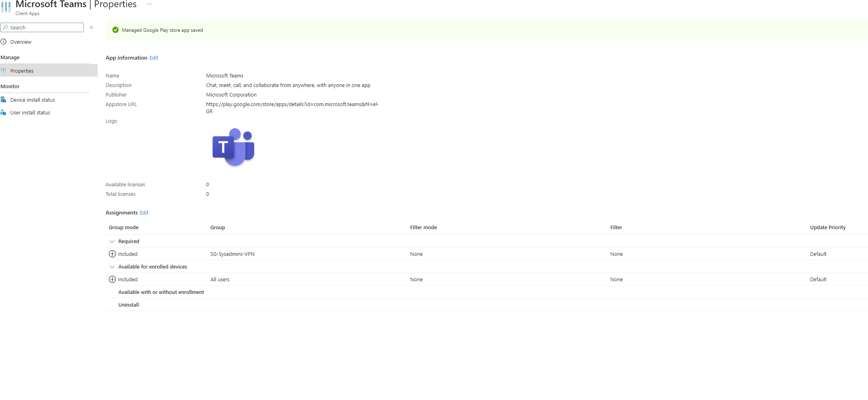The image size is (868, 400).
Task: Collapse the sidebar using the double-chevron
Action: [91, 27]
